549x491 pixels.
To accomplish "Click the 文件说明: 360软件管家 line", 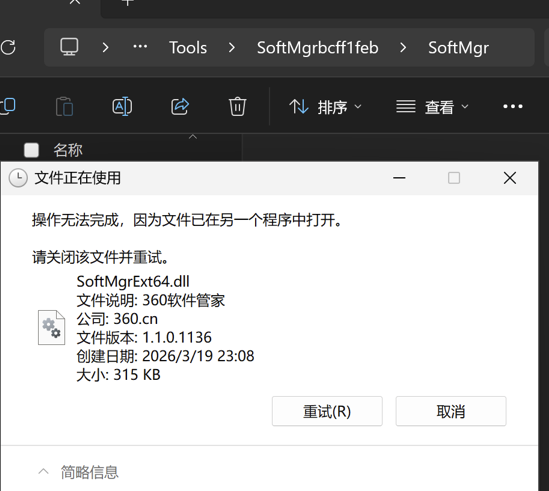I will (x=151, y=300).
